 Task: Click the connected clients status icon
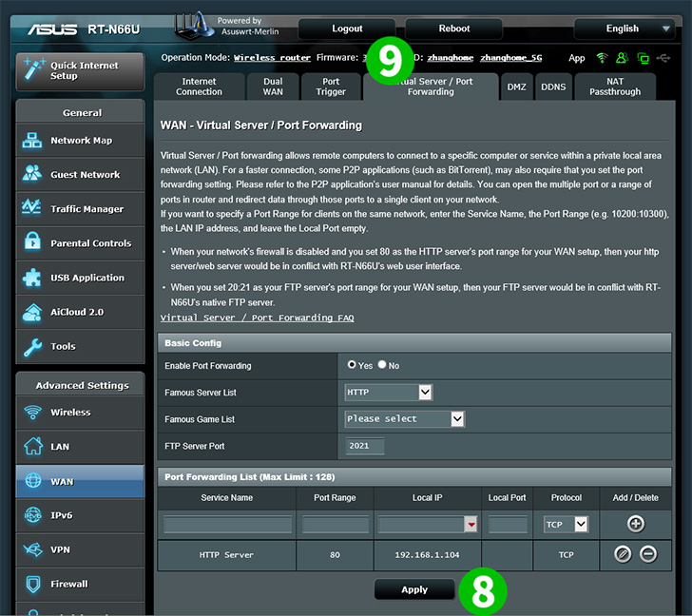[x=643, y=58]
